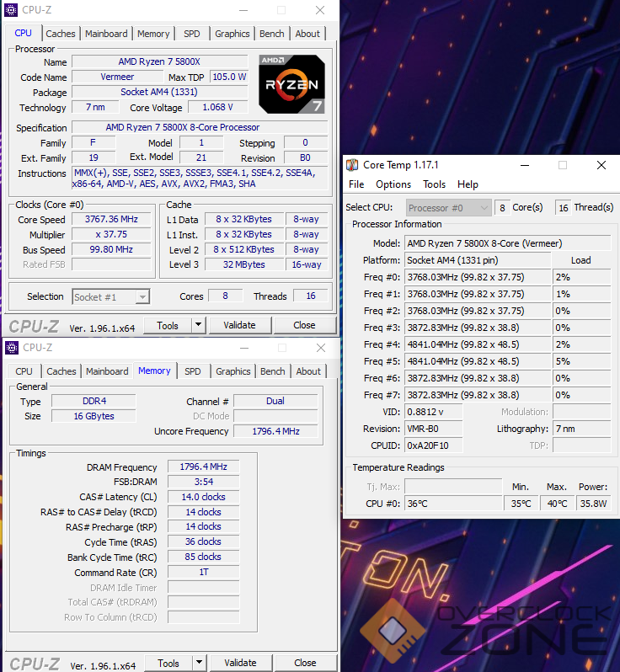The width and height of the screenshot is (620, 672).
Task: Open Memory tab in upper CPU-Z window
Action: pos(153,34)
